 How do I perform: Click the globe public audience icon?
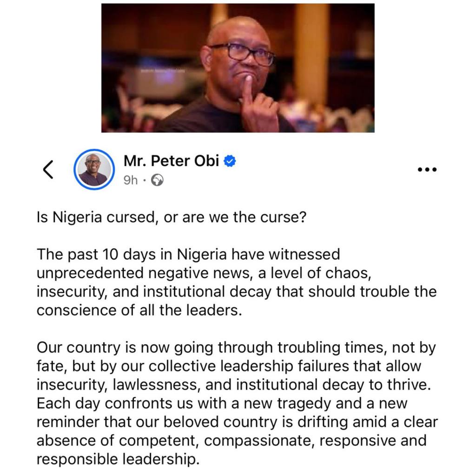click(x=157, y=180)
